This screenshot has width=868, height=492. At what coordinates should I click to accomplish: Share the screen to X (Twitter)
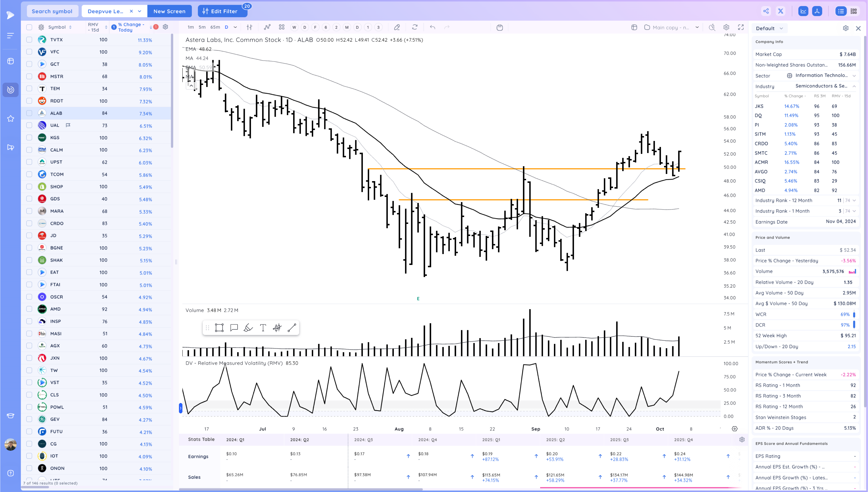(780, 11)
